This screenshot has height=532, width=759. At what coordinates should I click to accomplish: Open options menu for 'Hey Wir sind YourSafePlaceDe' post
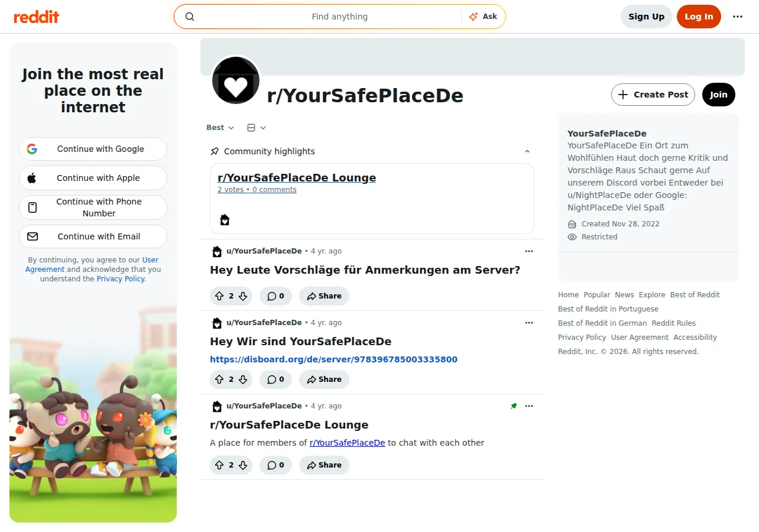point(529,323)
